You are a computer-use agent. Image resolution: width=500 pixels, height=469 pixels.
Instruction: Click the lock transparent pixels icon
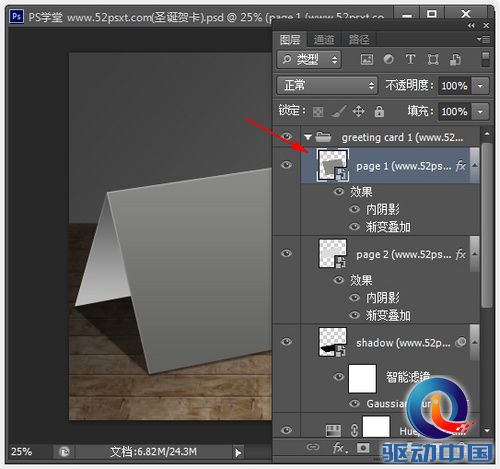(x=318, y=112)
